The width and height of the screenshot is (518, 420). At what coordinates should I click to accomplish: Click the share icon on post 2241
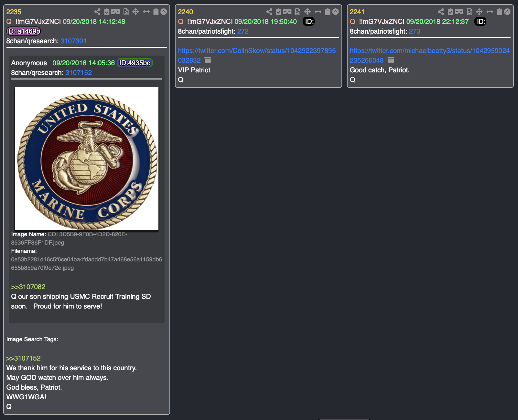(441, 12)
